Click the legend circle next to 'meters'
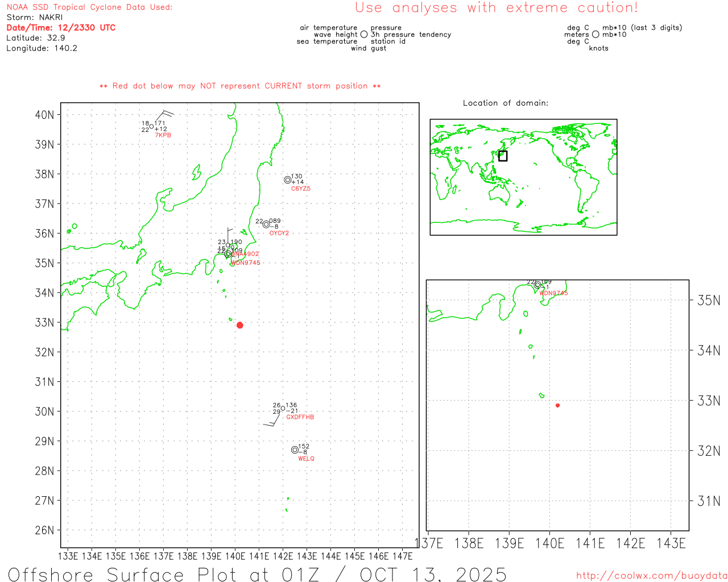The height and width of the screenshot is (582, 728). pos(595,35)
